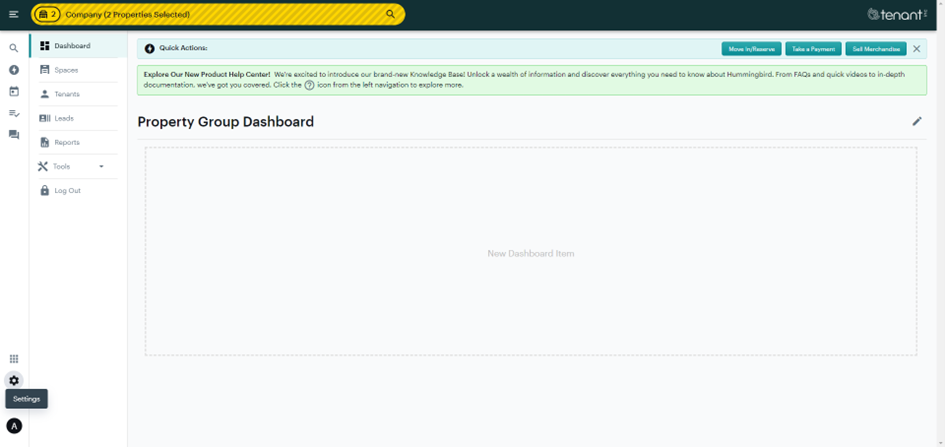Click the Move In/Reserve button

pyautogui.click(x=751, y=49)
